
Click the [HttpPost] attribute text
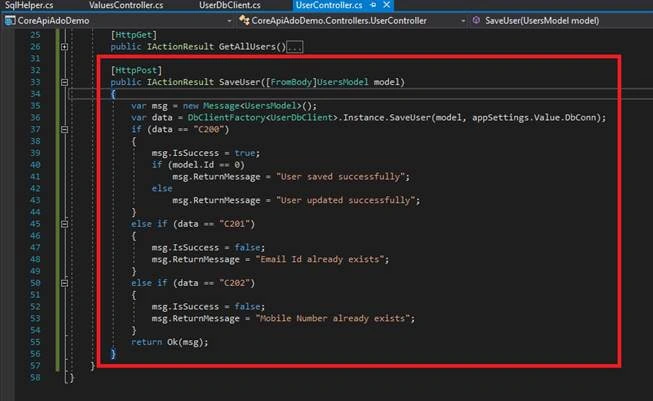(x=136, y=70)
